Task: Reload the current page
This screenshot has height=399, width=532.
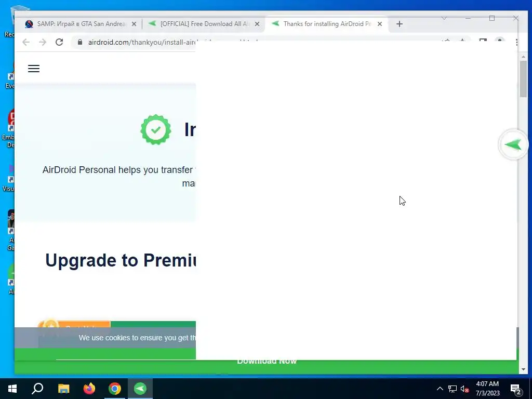Action: tap(59, 42)
